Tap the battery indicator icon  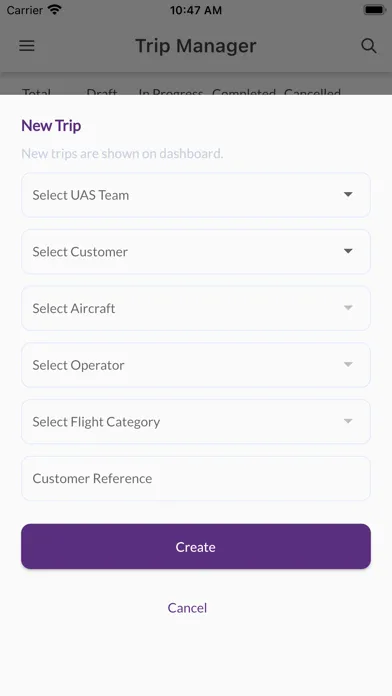374,10
